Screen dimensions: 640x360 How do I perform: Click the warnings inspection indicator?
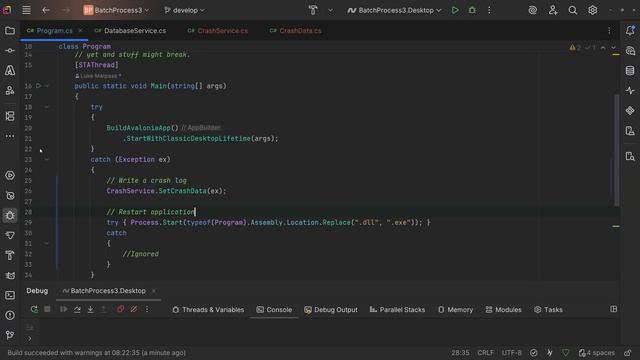[575, 48]
